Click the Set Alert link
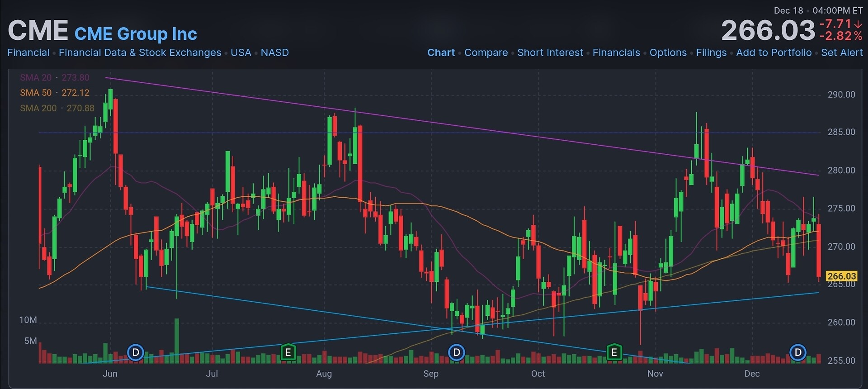This screenshot has width=868, height=389. [842, 52]
